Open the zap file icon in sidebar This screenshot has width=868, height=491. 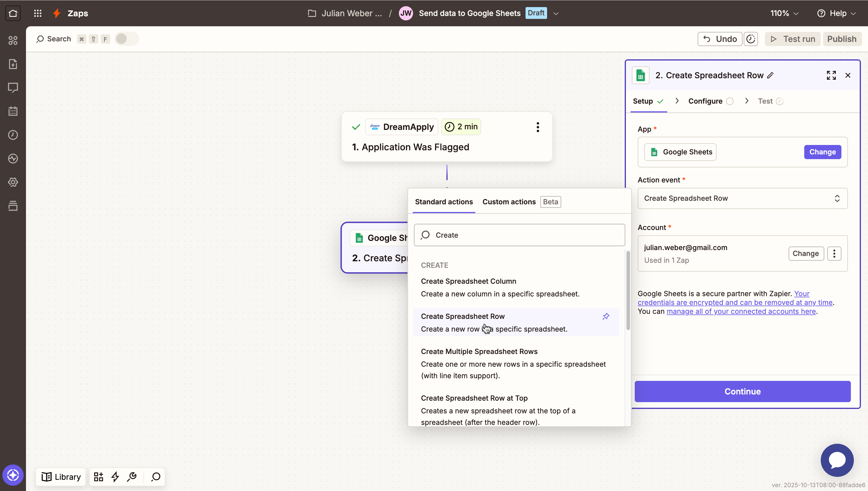click(x=13, y=64)
